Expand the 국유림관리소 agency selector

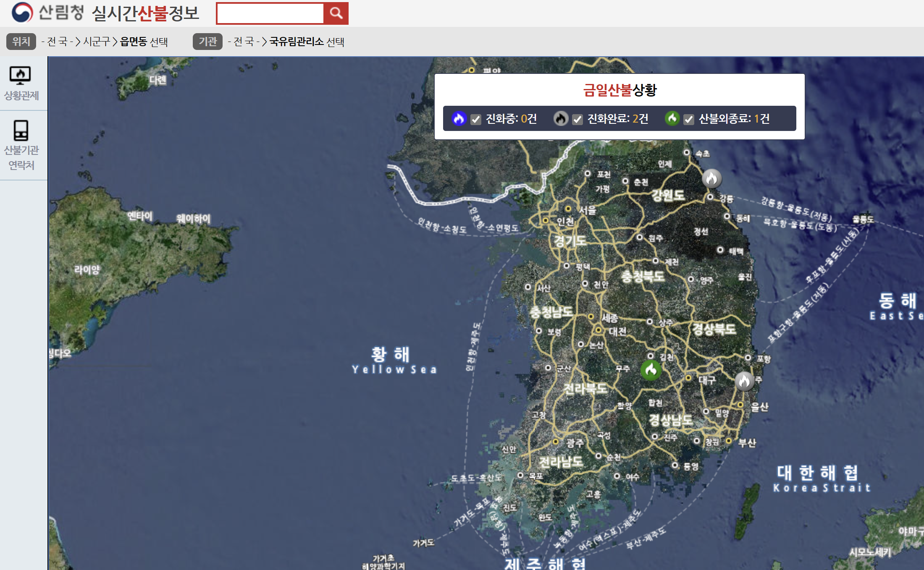(297, 42)
